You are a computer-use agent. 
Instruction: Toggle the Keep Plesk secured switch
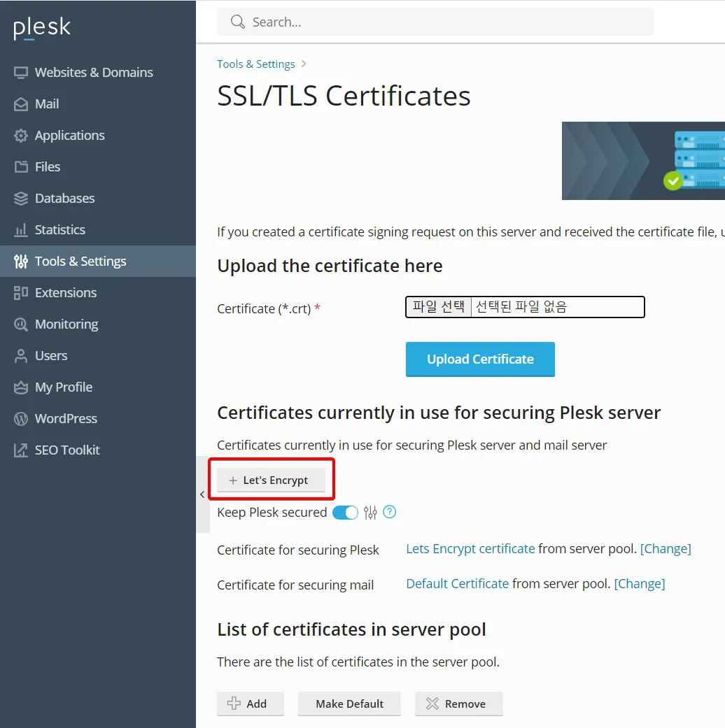[345, 513]
